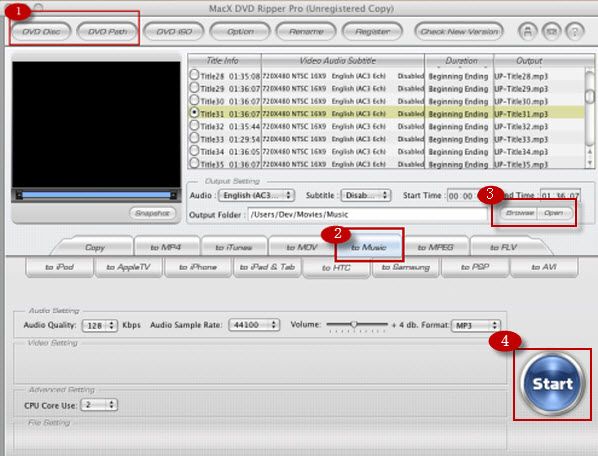Image resolution: width=598 pixels, height=456 pixels.
Task: Open the output folder with Open button
Action: 554,213
